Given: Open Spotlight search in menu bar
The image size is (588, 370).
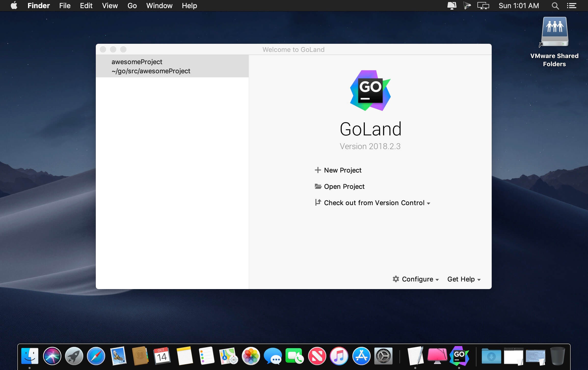Looking at the screenshot, I should pos(555,6).
